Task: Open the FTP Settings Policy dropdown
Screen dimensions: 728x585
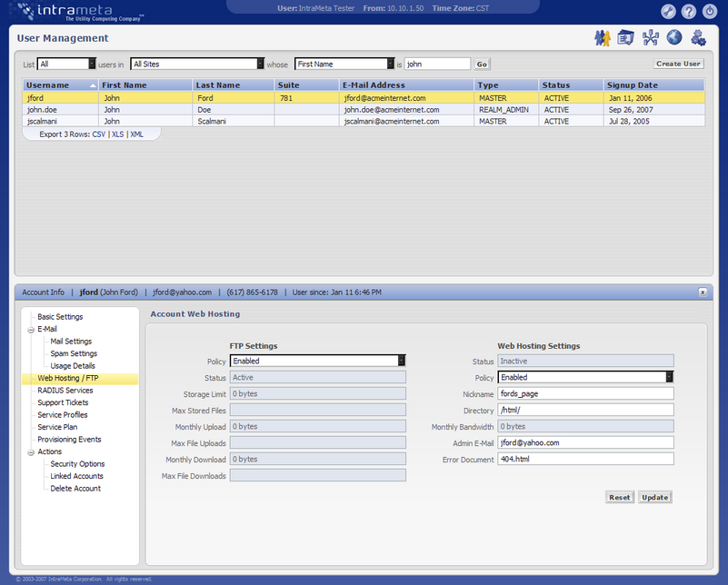Action: click(x=318, y=361)
